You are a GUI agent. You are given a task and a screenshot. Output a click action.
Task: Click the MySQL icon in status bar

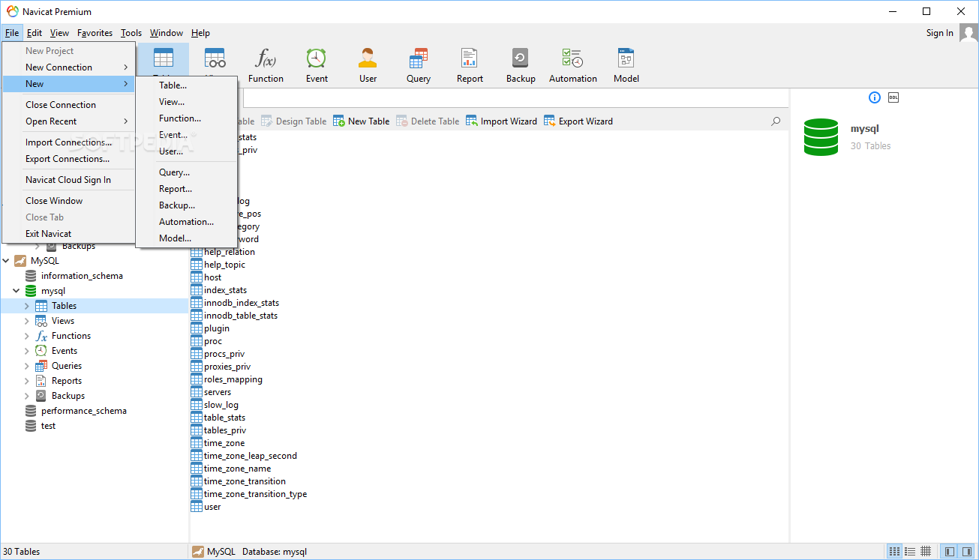(x=198, y=552)
